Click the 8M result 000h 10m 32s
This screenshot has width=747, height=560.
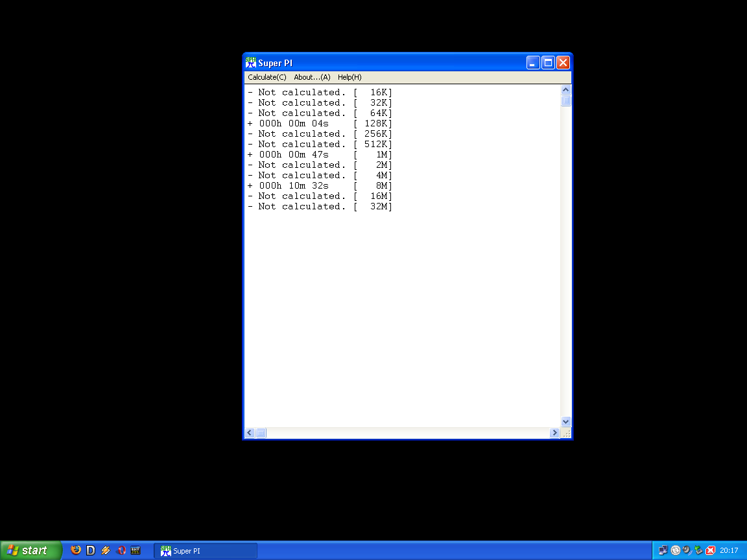(x=320, y=186)
